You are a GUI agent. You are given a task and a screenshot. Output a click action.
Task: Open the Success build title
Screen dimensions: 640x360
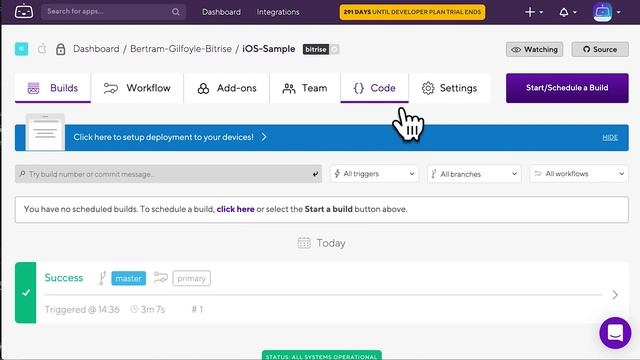[64, 278]
